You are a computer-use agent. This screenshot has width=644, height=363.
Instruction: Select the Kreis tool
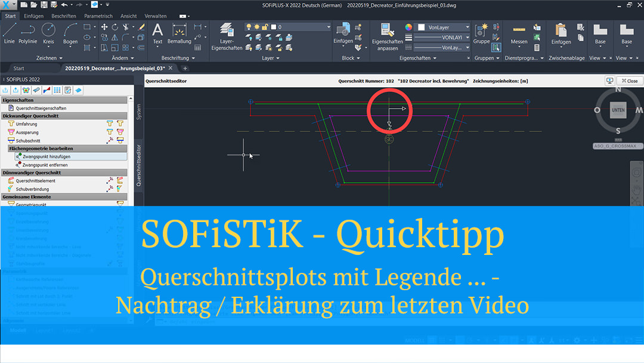point(49,32)
